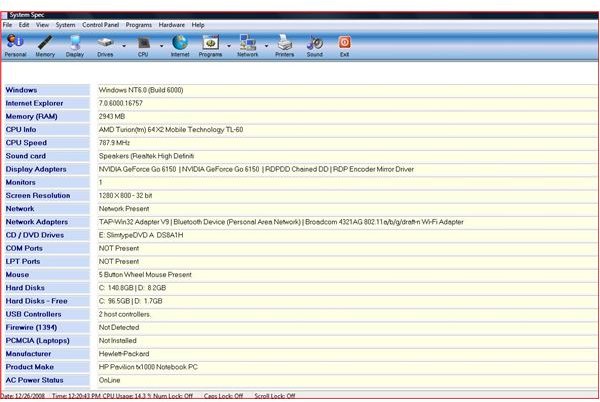This screenshot has width=600, height=402.
Task: Select the '2943 MB' memory value
Action: click(112, 116)
